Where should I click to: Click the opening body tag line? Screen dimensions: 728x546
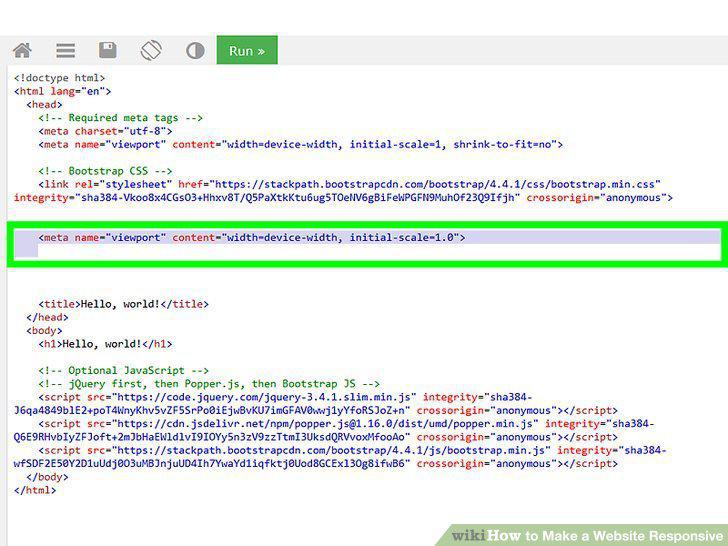(44, 331)
